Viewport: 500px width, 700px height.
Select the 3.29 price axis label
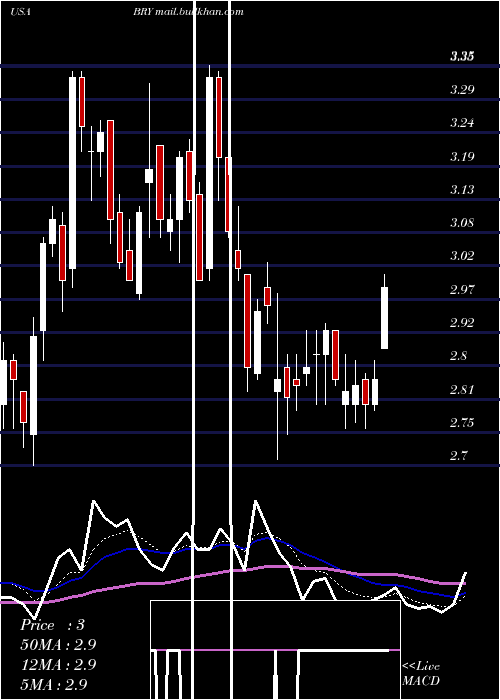(462, 90)
